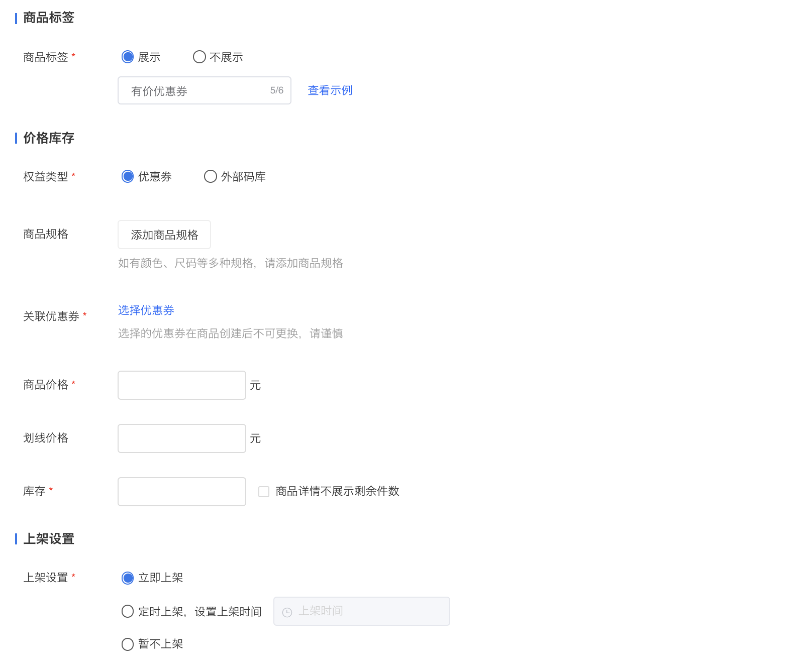Focus the 库存 input field
803x672 pixels.
point(182,492)
